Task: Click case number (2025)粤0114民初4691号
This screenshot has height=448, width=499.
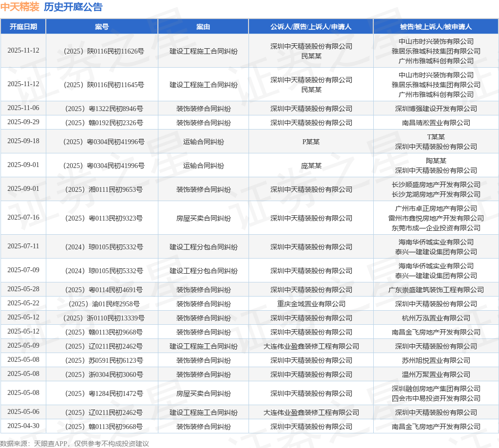Action: point(104,290)
